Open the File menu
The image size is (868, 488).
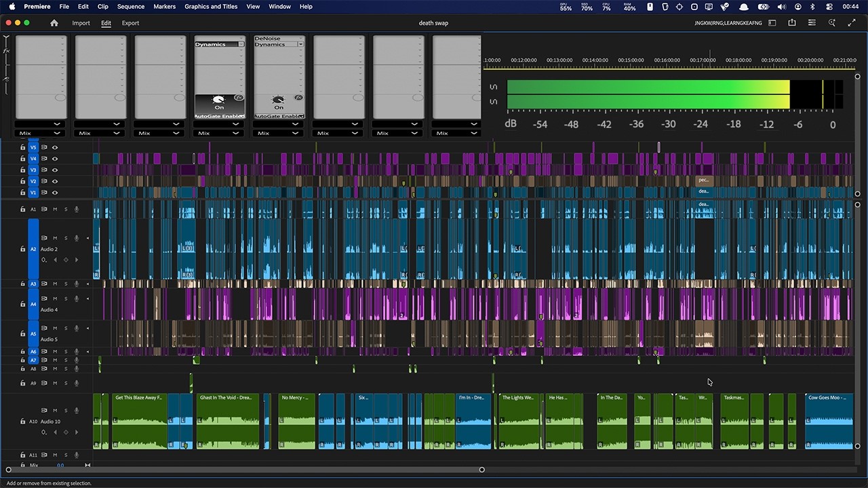(64, 7)
